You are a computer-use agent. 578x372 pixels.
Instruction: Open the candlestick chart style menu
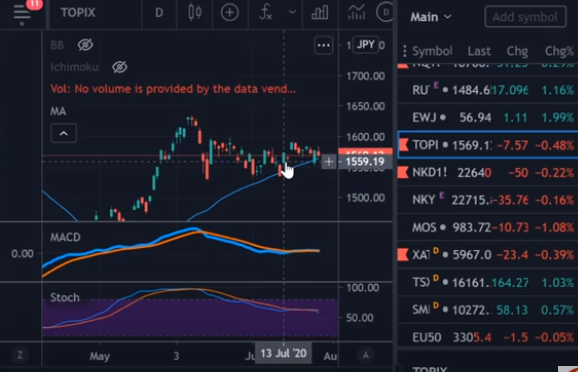tap(195, 13)
